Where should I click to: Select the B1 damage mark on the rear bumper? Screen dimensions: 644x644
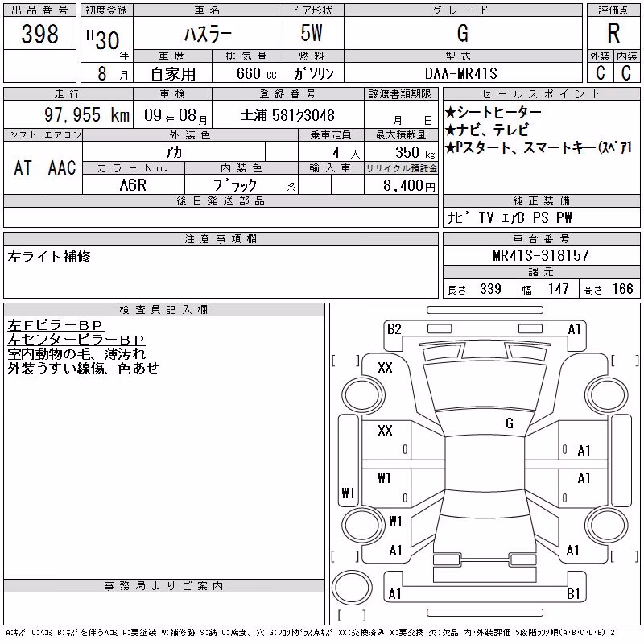click(x=573, y=594)
